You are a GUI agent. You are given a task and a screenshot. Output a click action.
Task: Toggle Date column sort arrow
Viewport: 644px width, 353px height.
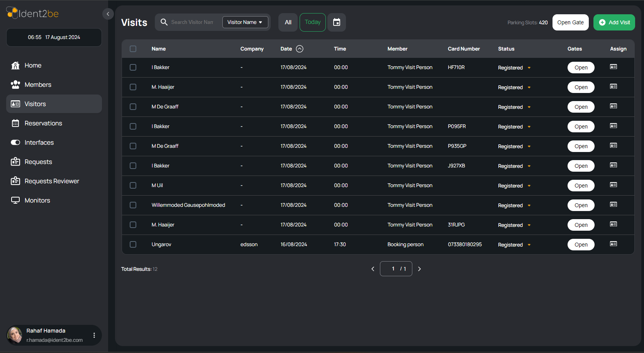click(x=300, y=49)
